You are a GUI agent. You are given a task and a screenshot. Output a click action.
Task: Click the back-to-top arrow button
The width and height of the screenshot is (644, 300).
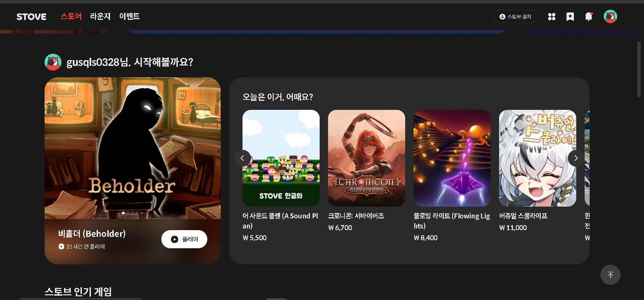610,275
